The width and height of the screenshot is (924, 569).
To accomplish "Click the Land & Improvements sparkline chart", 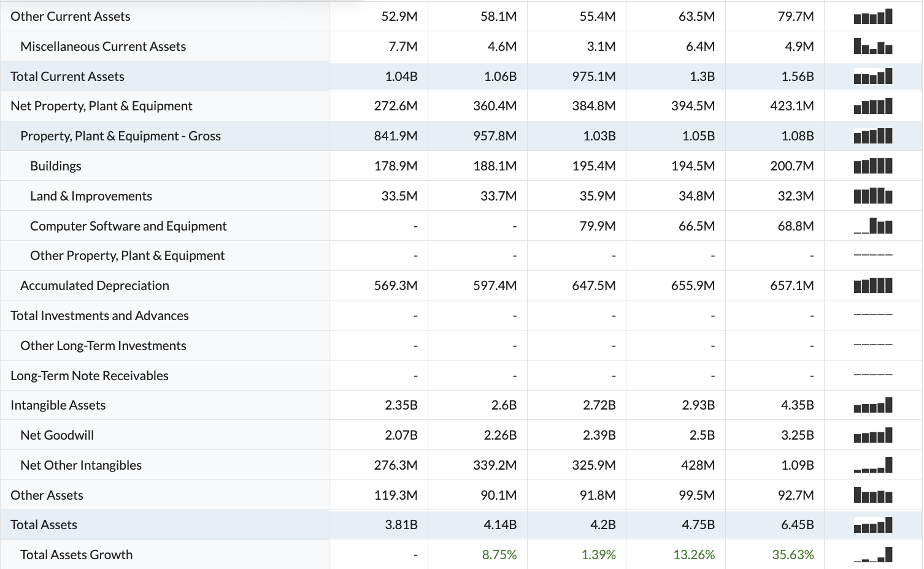I will click(x=873, y=196).
